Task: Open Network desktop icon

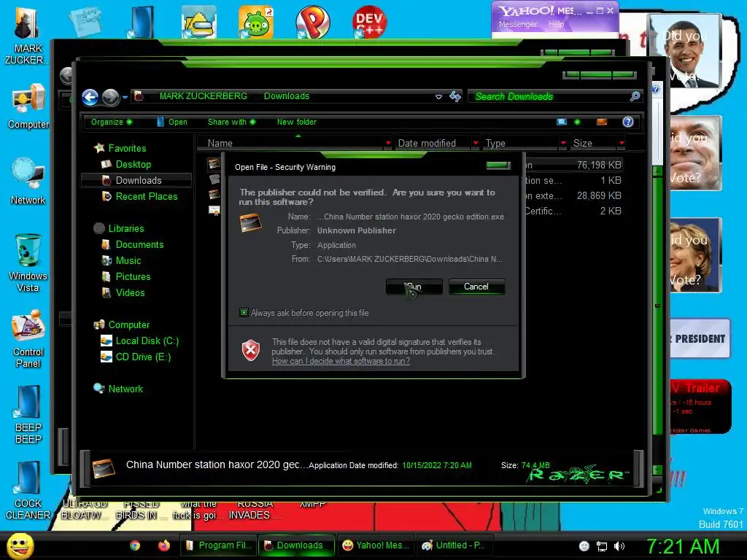Action: point(28,182)
